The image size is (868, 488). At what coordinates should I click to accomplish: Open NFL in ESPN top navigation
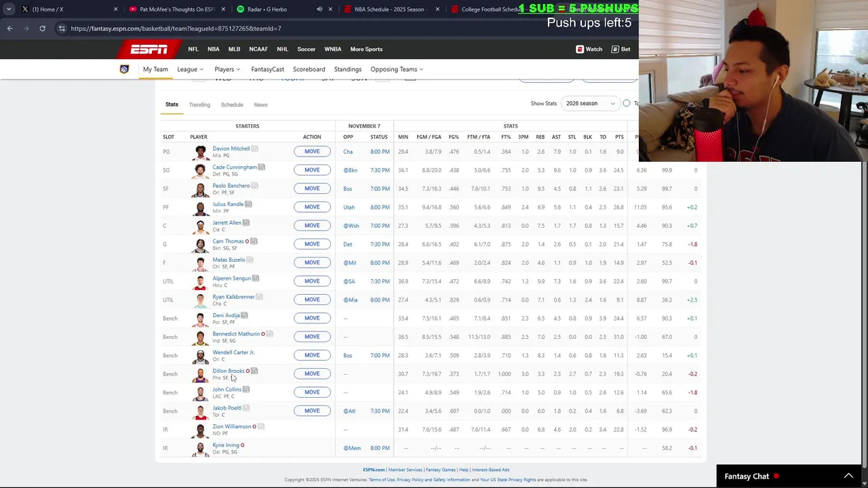tap(193, 49)
